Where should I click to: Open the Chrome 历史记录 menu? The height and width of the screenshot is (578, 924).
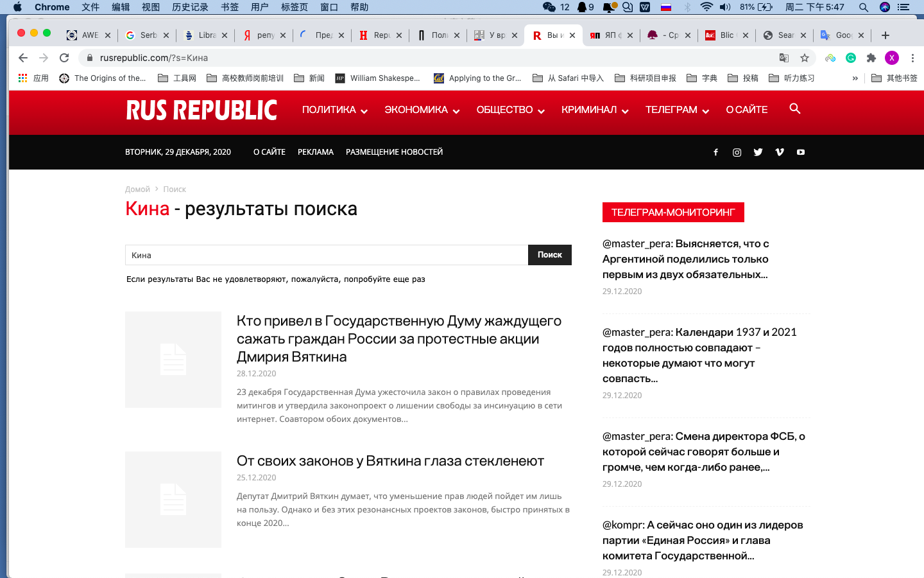(x=190, y=7)
